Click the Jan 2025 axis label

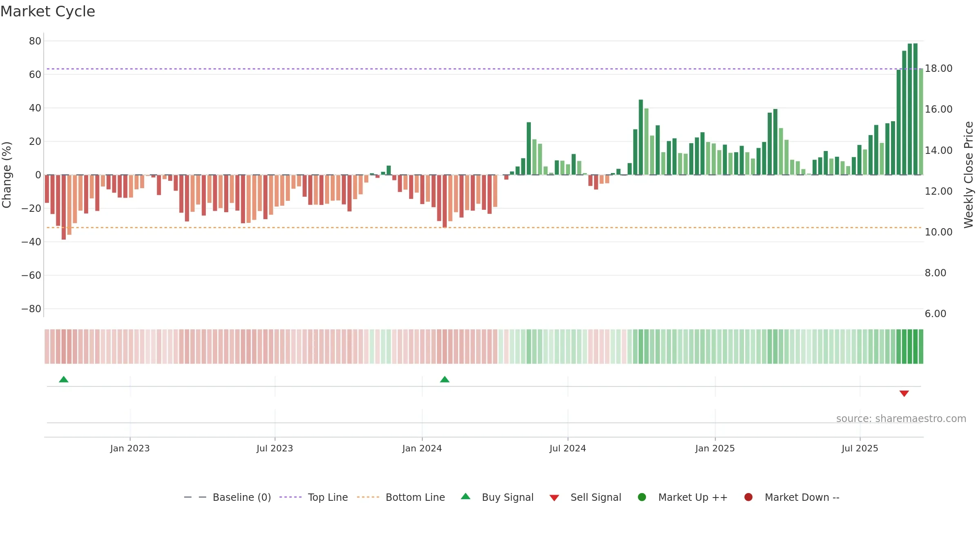point(715,449)
